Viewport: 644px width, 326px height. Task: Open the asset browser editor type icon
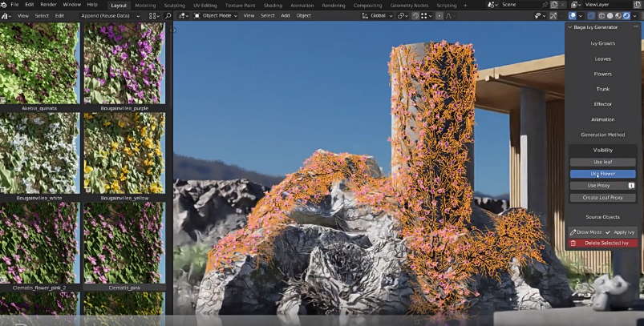click(6, 16)
